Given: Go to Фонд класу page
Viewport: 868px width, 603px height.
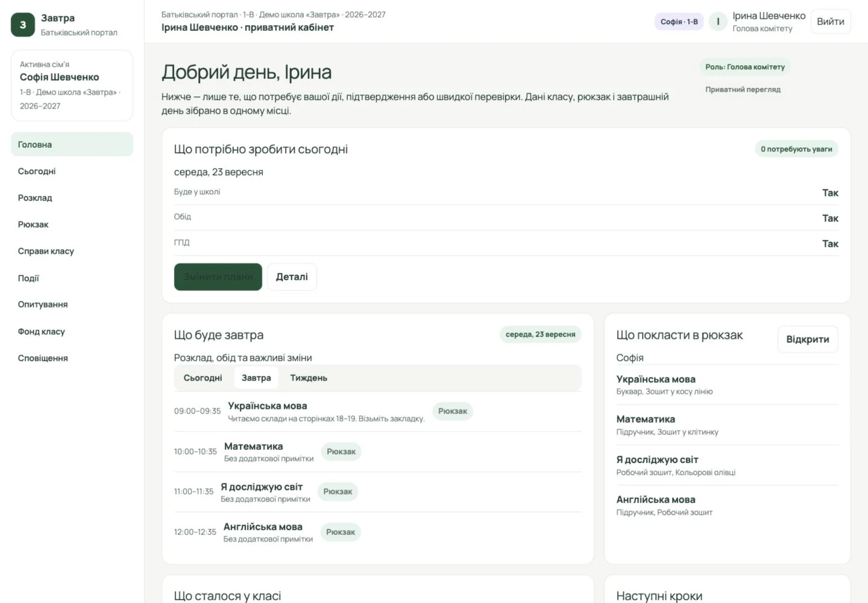Looking at the screenshot, I should click(x=72, y=331).
